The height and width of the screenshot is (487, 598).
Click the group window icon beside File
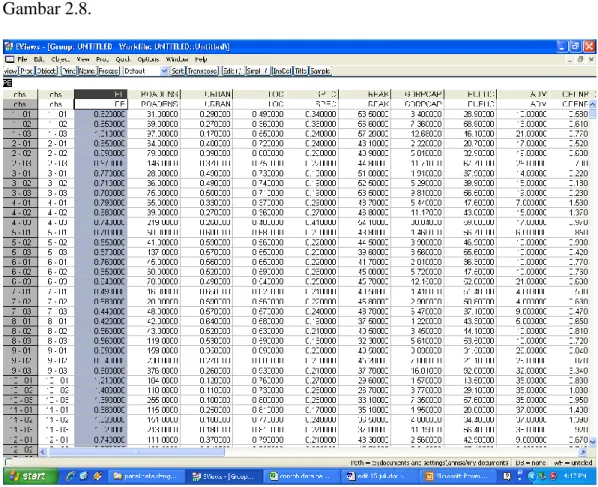(10, 59)
